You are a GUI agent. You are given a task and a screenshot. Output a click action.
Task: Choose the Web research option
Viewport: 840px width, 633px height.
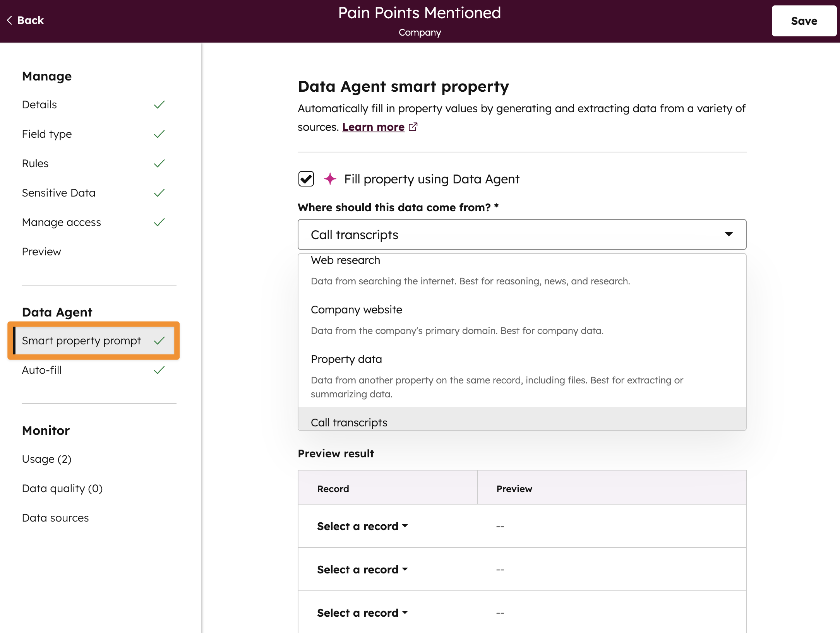[x=345, y=260]
